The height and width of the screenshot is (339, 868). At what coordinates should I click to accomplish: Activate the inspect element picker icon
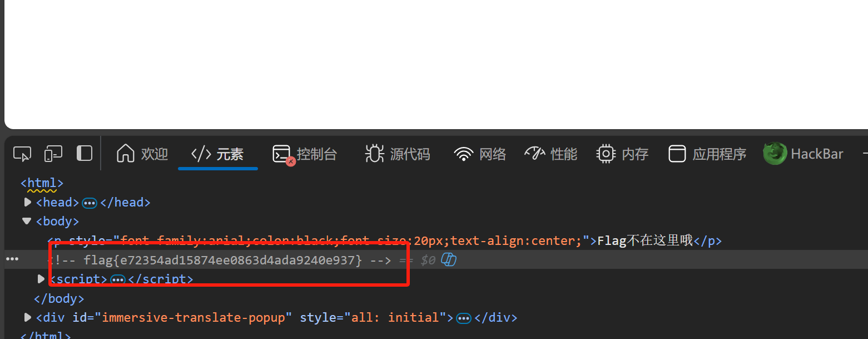click(22, 154)
